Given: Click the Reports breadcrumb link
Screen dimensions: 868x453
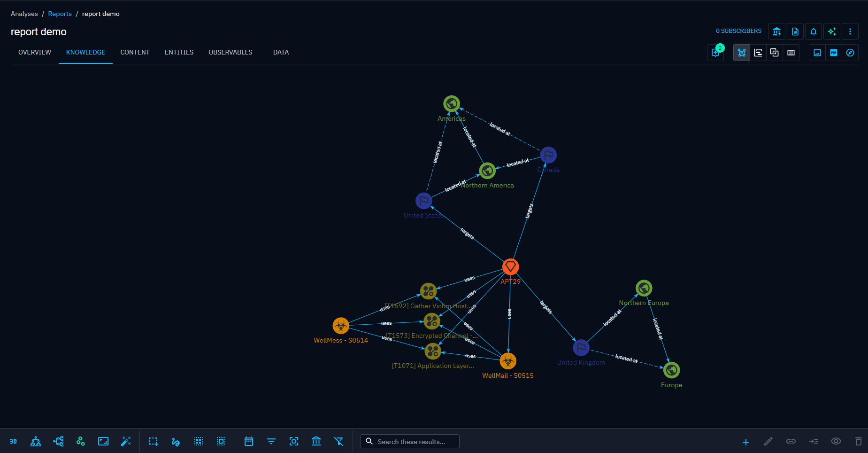Looking at the screenshot, I should pos(60,14).
